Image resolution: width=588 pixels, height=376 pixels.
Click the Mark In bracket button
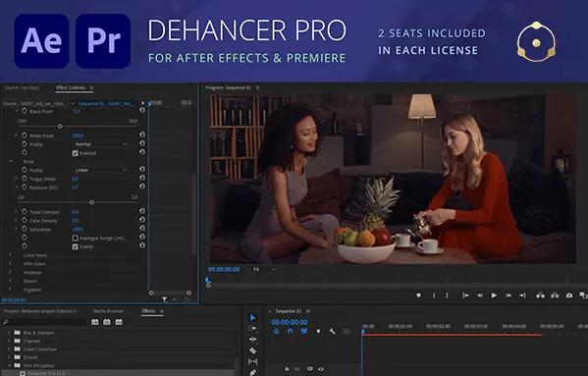pyautogui.click(x=434, y=295)
